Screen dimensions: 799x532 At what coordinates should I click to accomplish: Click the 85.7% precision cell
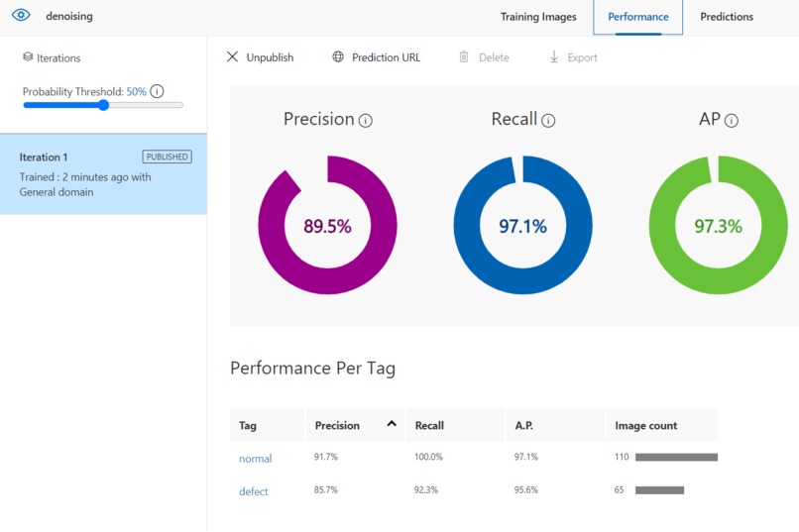[325, 490]
